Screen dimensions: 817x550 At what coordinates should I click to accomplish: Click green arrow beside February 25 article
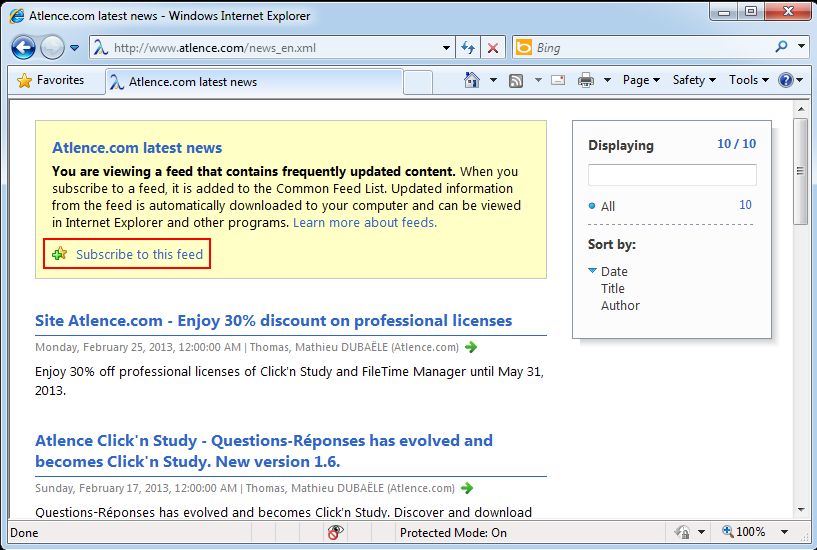point(471,347)
